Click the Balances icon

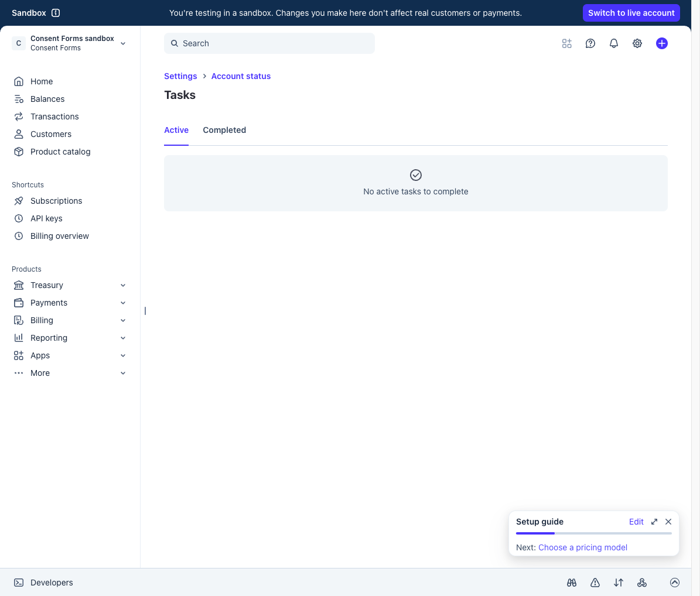(x=19, y=99)
